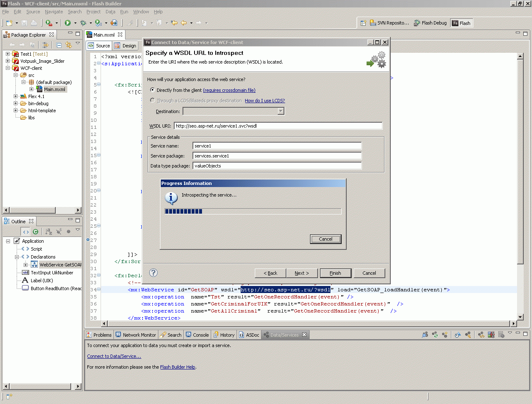Click the Next button in wizard
Viewport: 532px width, 404px height.
pyautogui.click(x=302, y=273)
